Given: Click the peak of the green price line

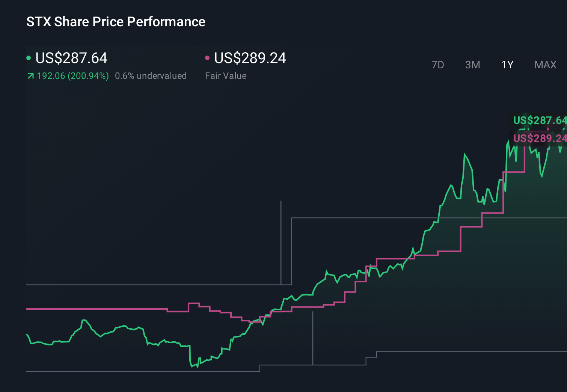Looking at the screenshot, I should click(x=465, y=153).
